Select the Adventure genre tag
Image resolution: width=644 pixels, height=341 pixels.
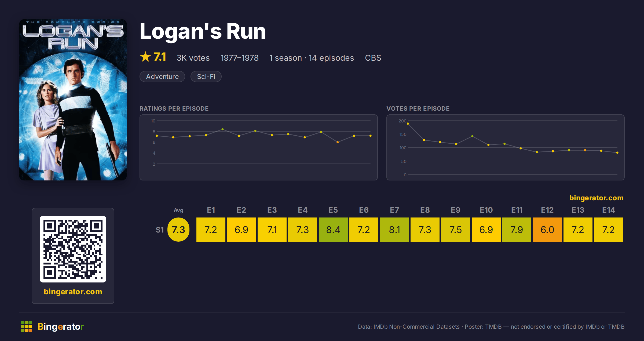(162, 77)
